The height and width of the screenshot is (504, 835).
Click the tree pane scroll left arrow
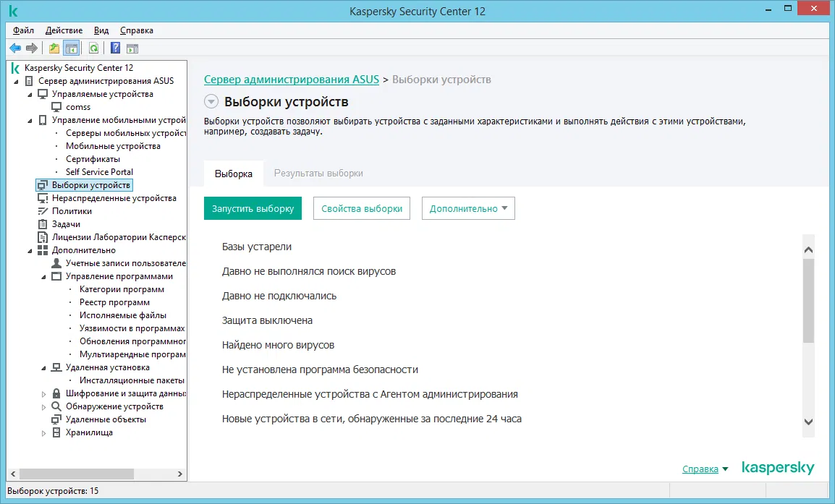(x=13, y=474)
